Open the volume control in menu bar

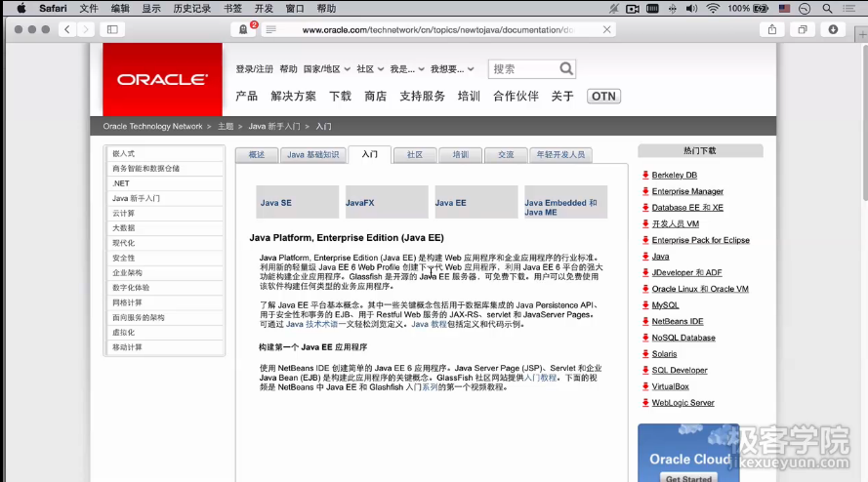691,9
